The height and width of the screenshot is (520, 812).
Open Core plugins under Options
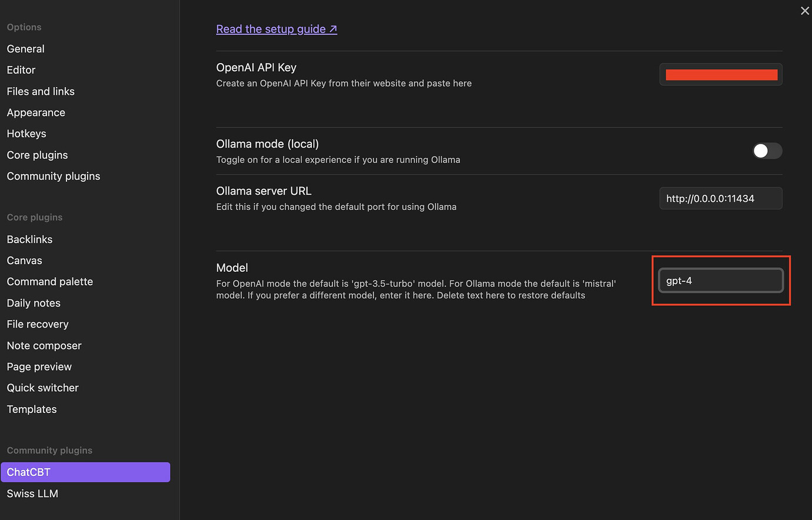37,155
